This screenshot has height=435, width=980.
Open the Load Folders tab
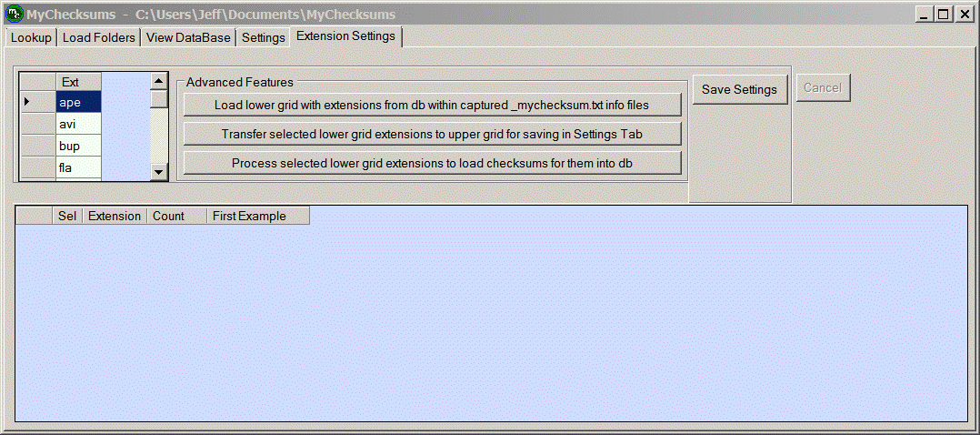pyautogui.click(x=99, y=37)
